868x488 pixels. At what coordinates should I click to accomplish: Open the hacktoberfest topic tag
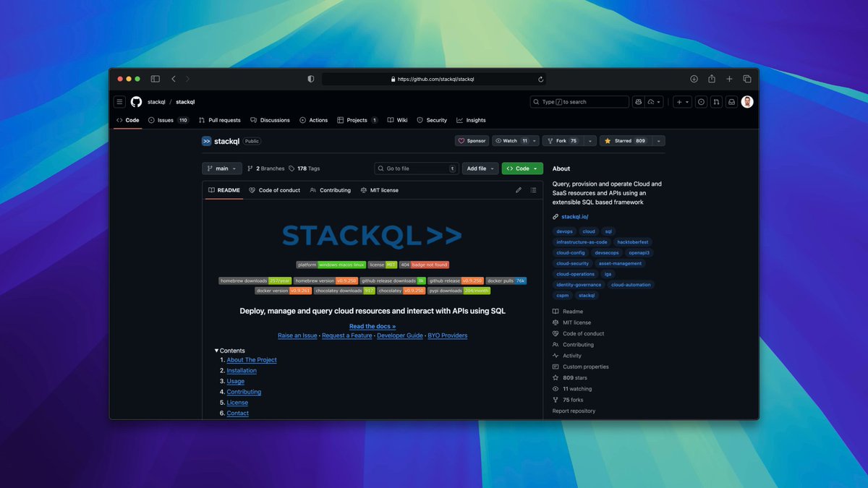633,242
